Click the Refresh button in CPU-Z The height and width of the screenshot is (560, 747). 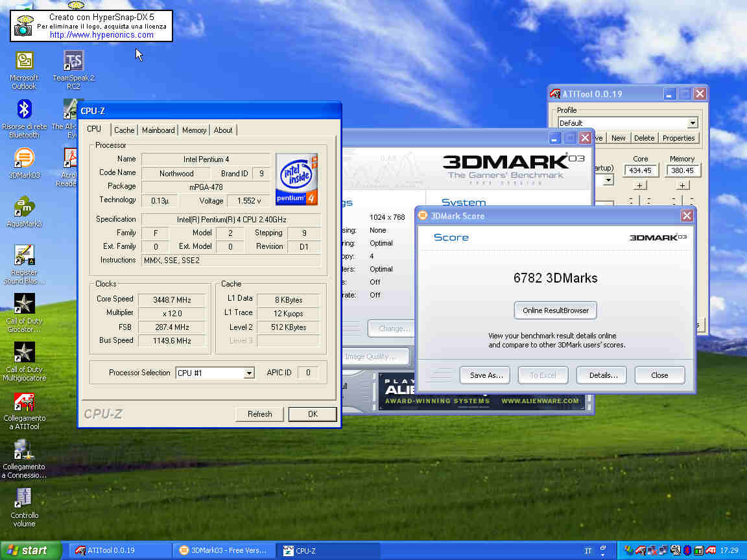(259, 414)
